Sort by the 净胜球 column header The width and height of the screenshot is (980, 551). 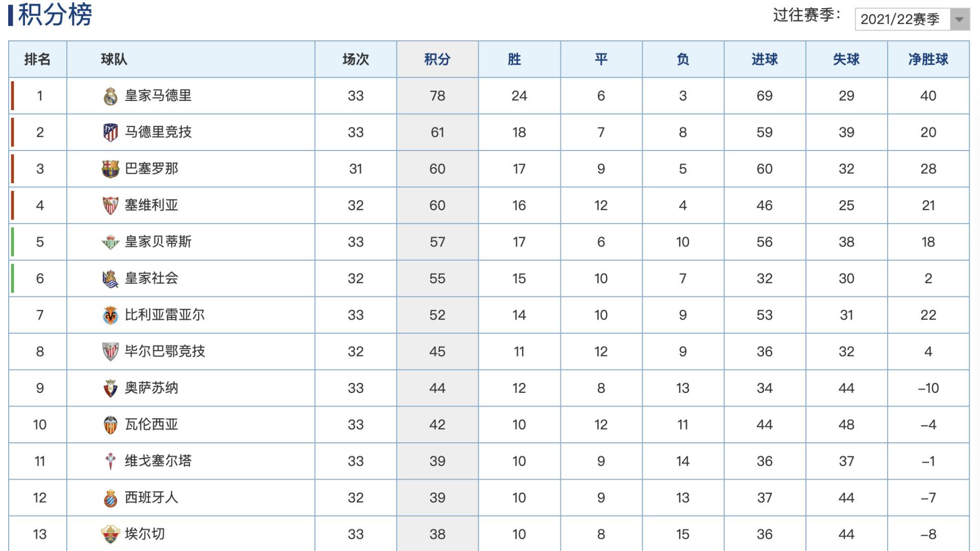[x=928, y=60]
